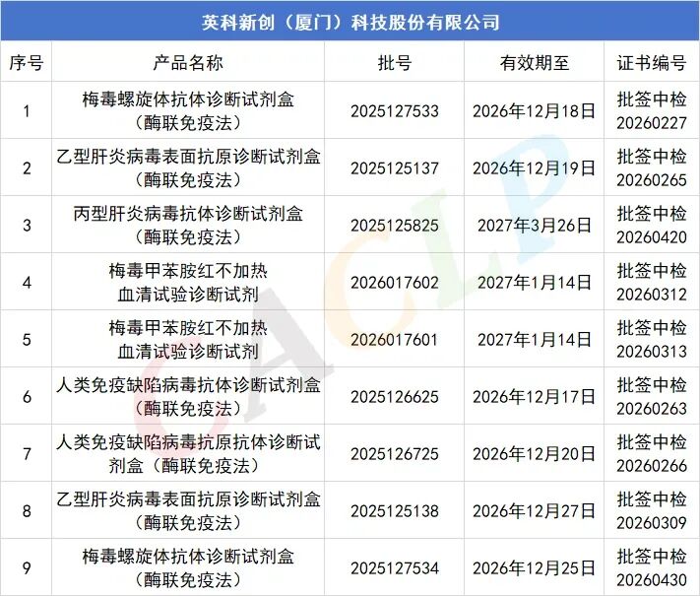Click expiry date 2026年12月17日

(x=535, y=397)
